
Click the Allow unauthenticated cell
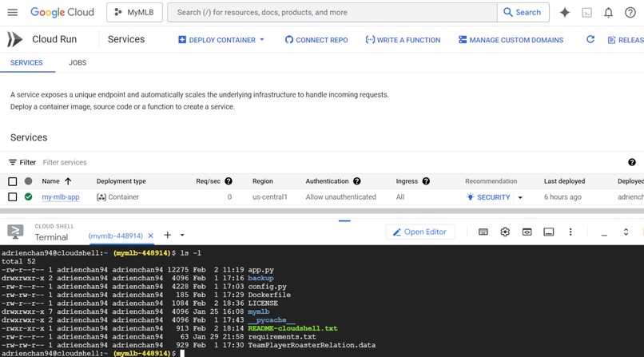(x=340, y=197)
